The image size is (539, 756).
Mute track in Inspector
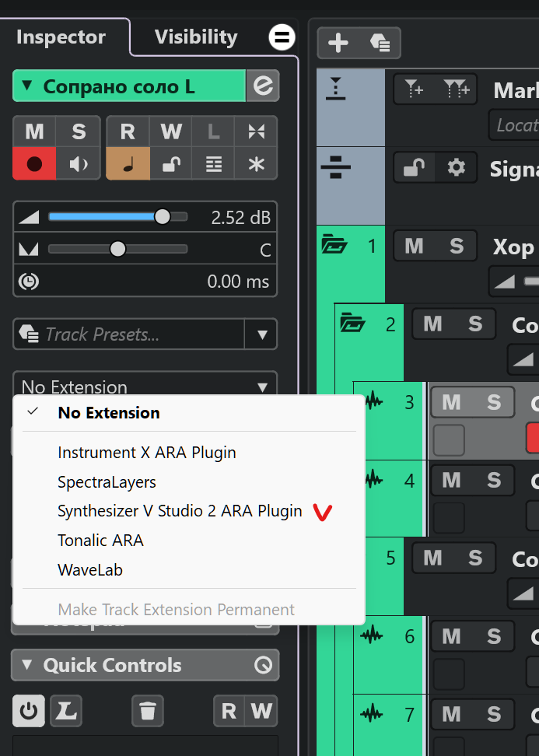34,131
